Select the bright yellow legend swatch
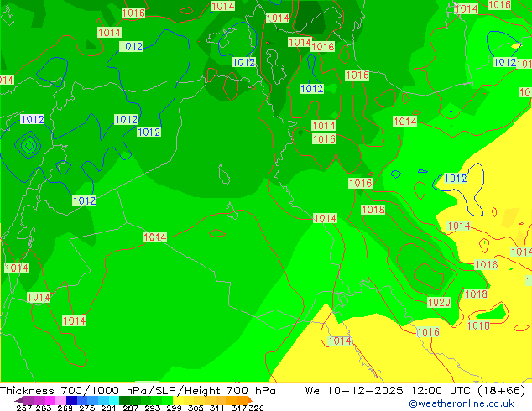This screenshot has width=532, height=411. [x=178, y=400]
